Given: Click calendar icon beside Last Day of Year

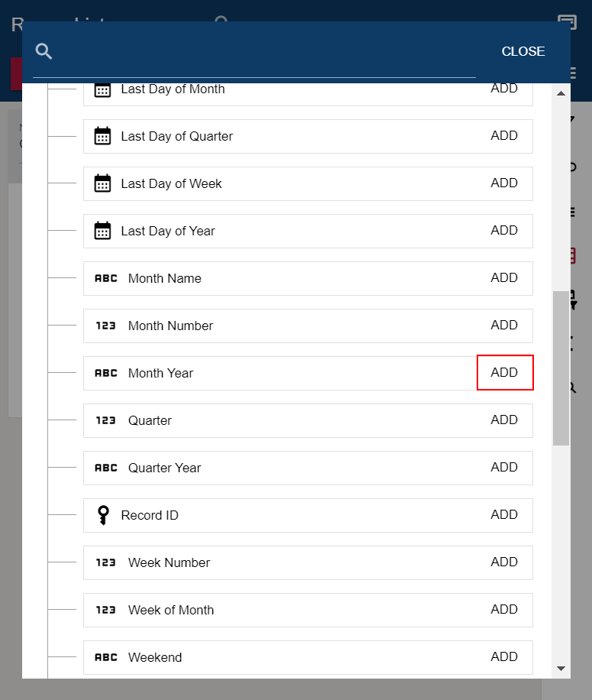Looking at the screenshot, I should (x=102, y=231).
